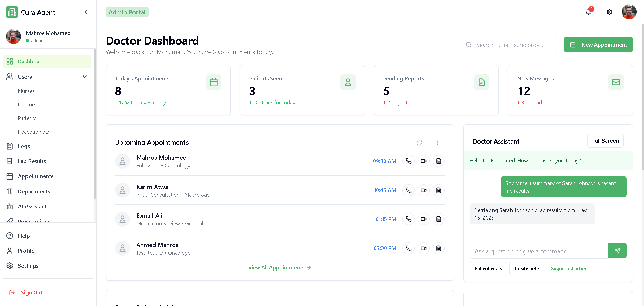Click the notification bell icon
Screen dimensions: 644x306
[588, 12]
